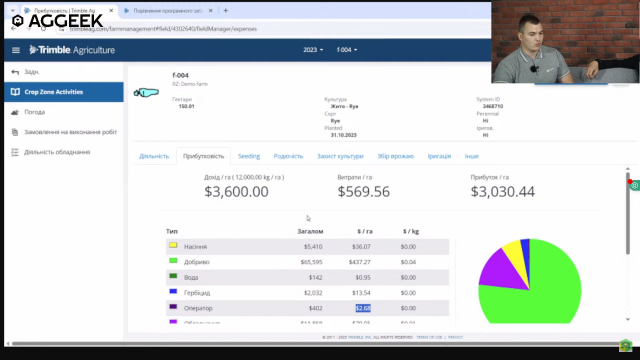The height and width of the screenshot is (360, 640).
Task: Click the browser address bar URL
Action: click(x=163, y=29)
